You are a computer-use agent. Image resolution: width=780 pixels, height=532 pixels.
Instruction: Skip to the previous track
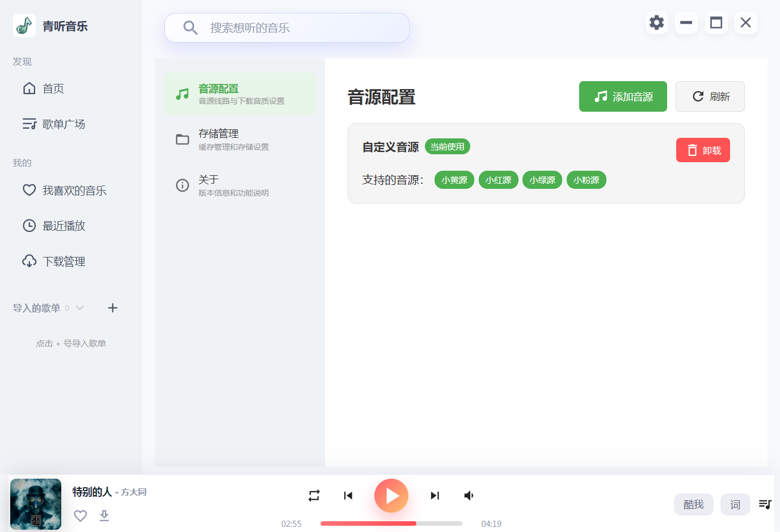click(x=348, y=496)
